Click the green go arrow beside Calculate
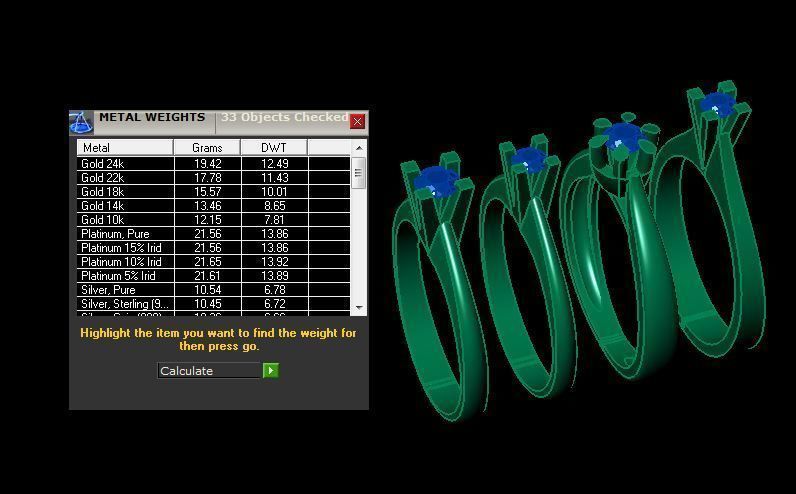Viewport: 796px width, 494px height. tap(271, 371)
